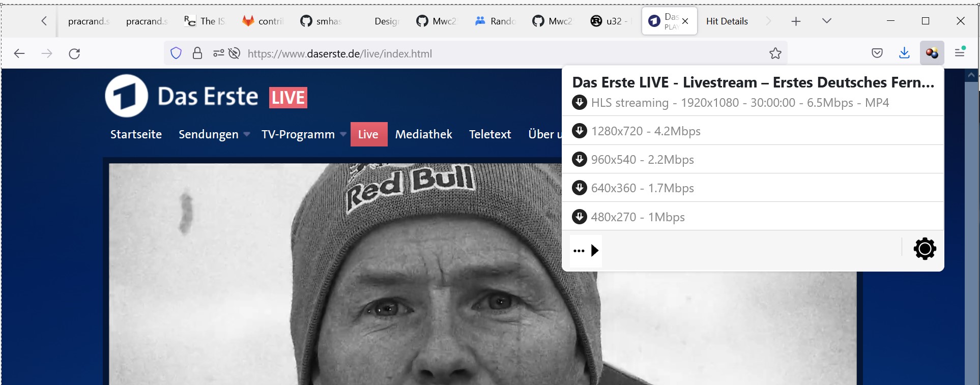Open the Teletext navigation link
Screen dimensions: 980x385
click(490, 134)
